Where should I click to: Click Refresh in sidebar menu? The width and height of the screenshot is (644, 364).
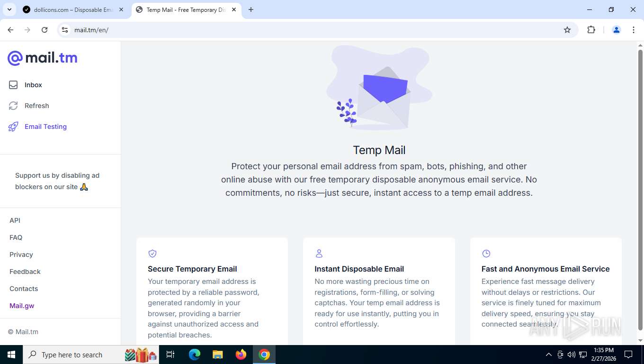coord(37,106)
